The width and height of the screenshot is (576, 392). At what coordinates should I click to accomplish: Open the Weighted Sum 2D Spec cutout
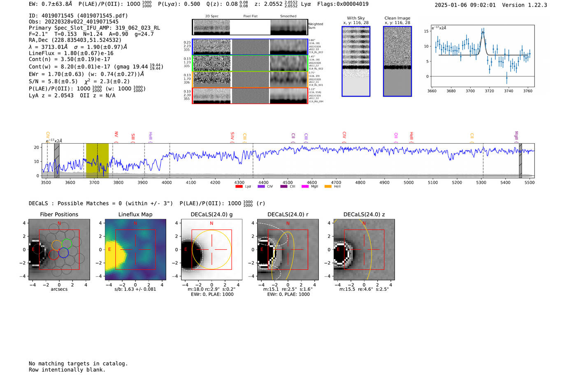point(212,27)
